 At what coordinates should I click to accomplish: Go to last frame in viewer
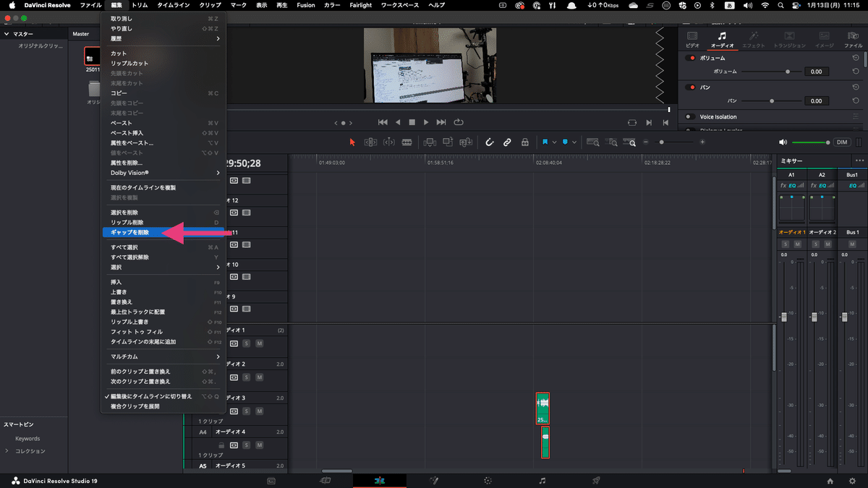[x=441, y=122]
